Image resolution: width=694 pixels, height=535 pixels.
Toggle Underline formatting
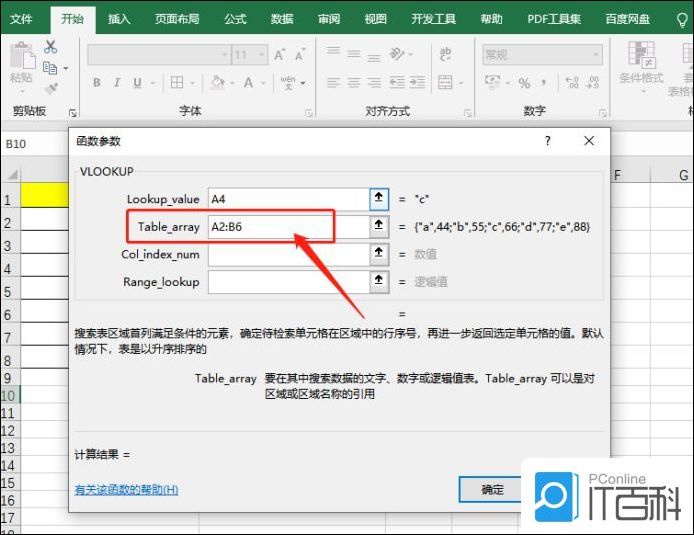137,83
